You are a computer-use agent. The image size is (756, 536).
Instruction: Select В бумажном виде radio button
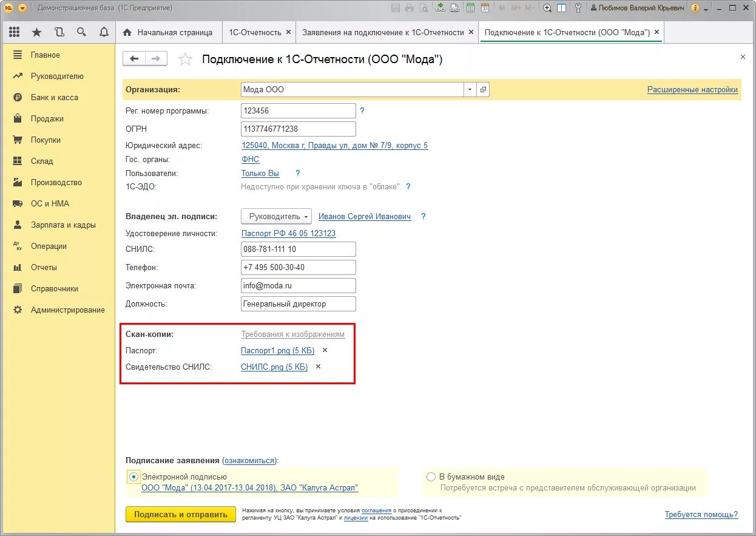point(431,477)
